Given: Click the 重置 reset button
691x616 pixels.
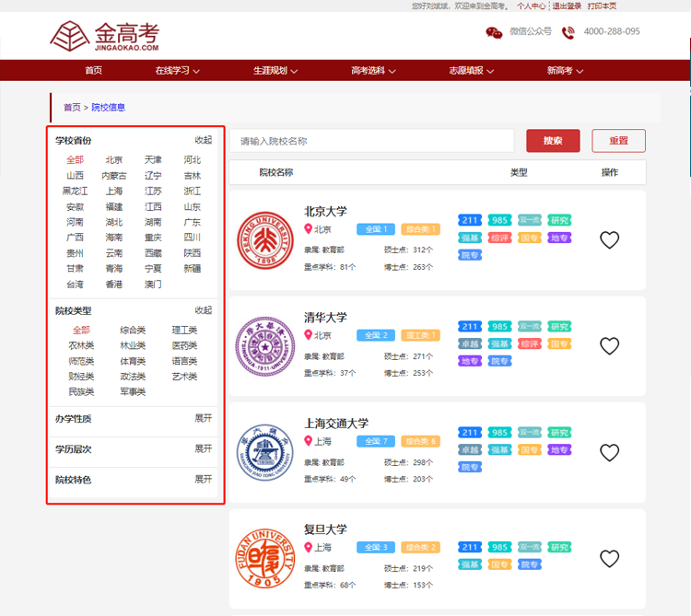Looking at the screenshot, I should [618, 141].
